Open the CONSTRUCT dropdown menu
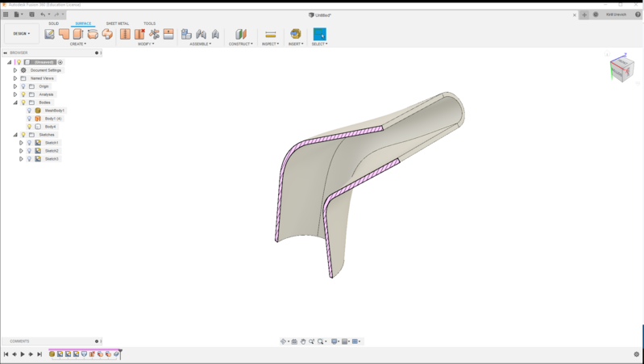Viewport: 644px width, 364px height. click(241, 44)
